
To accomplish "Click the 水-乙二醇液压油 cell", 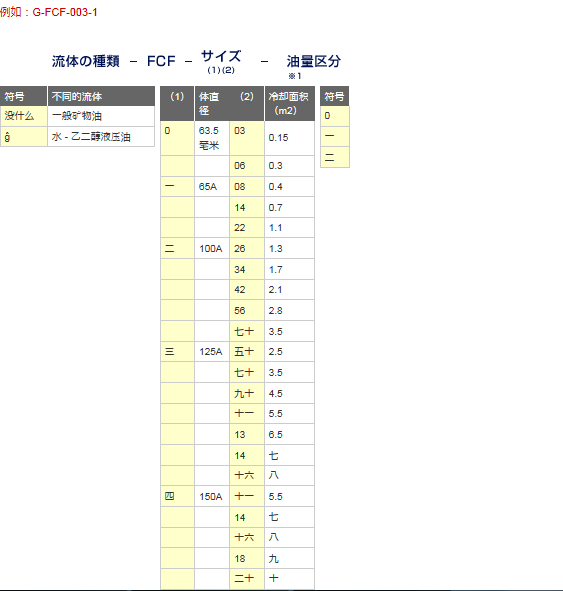I will pyautogui.click(x=101, y=136).
